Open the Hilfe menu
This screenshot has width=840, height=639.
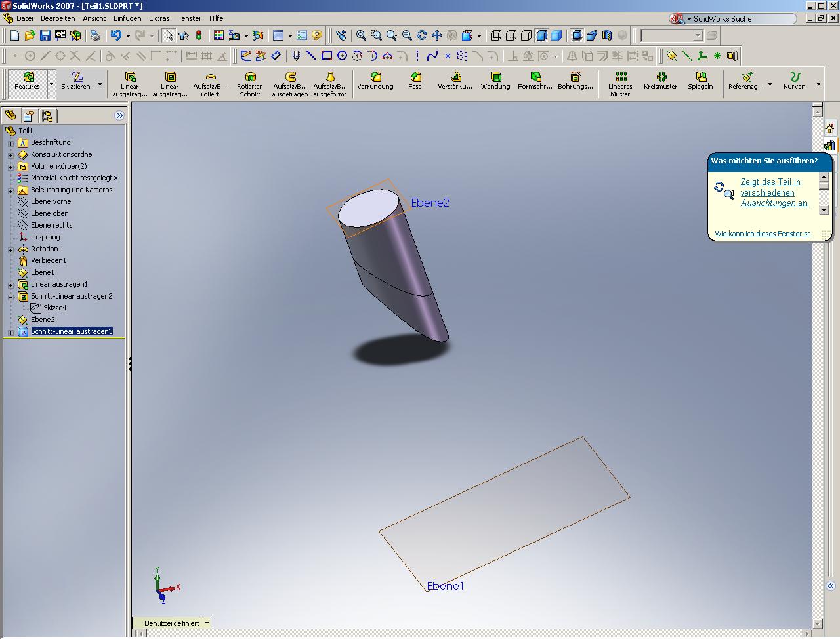tap(216, 18)
